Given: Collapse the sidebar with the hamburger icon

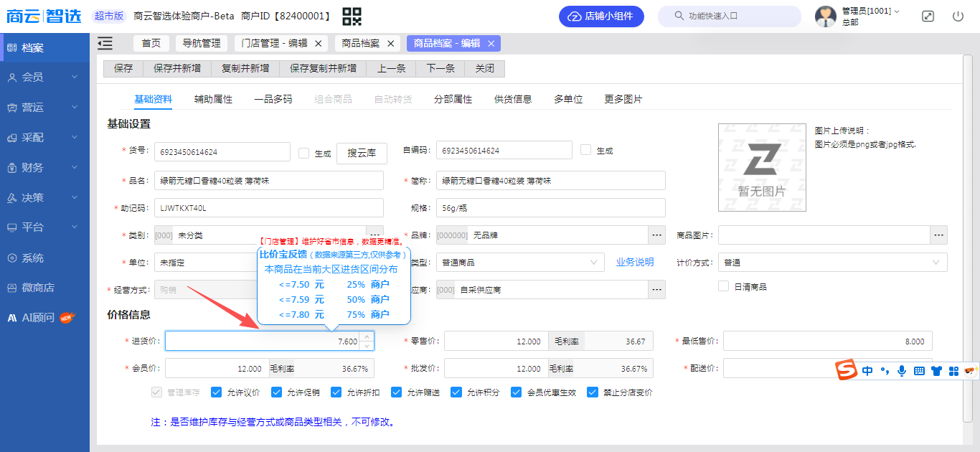Looking at the screenshot, I should coord(105,44).
